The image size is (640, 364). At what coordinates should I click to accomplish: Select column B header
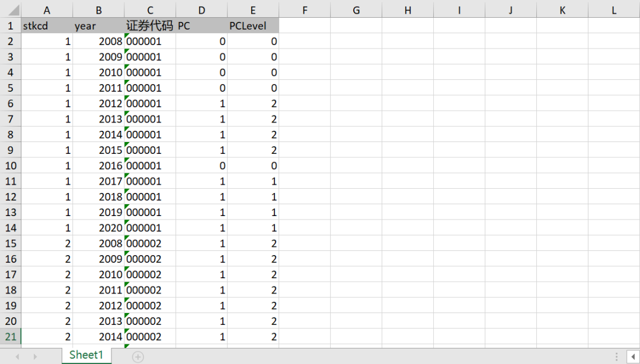point(98,11)
